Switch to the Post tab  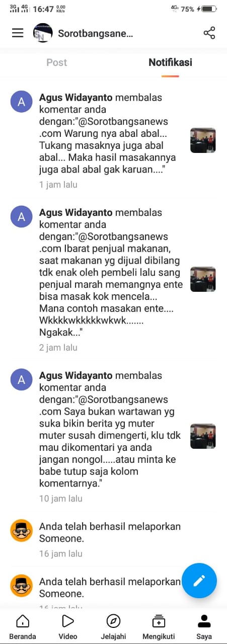(x=57, y=62)
